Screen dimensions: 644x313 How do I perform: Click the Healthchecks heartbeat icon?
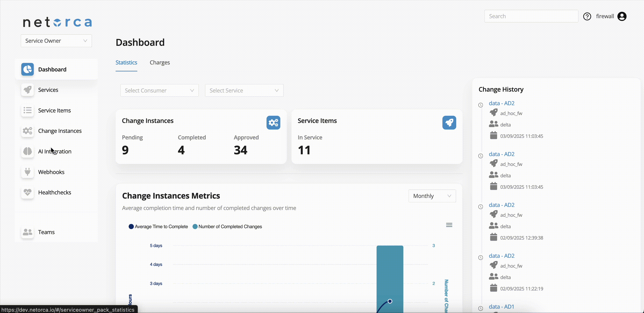27,192
